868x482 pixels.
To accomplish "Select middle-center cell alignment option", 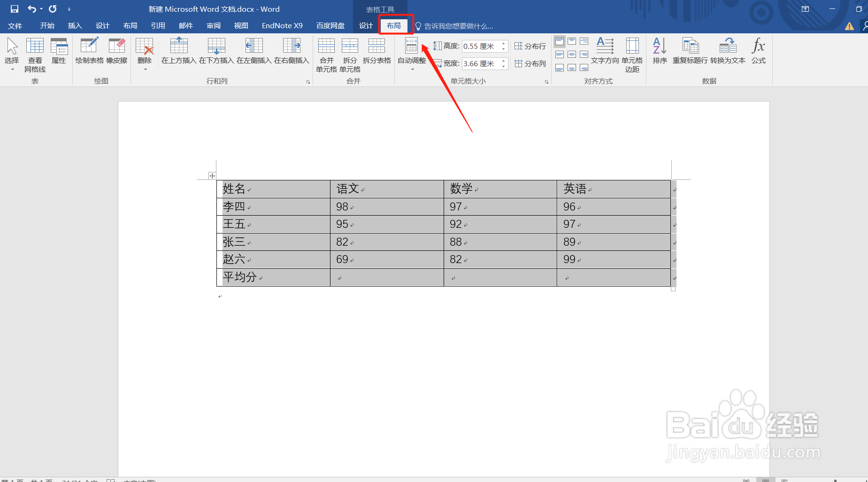I will coord(571,54).
